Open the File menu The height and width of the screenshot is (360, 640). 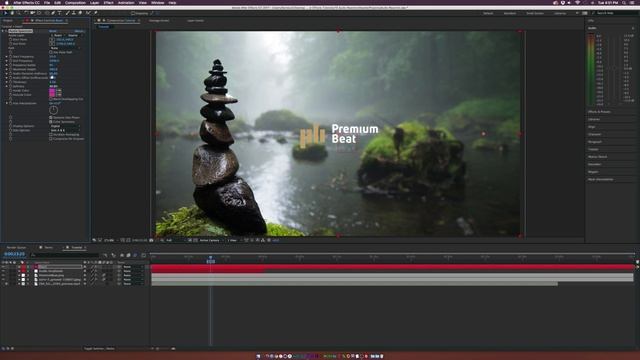click(x=47, y=2)
